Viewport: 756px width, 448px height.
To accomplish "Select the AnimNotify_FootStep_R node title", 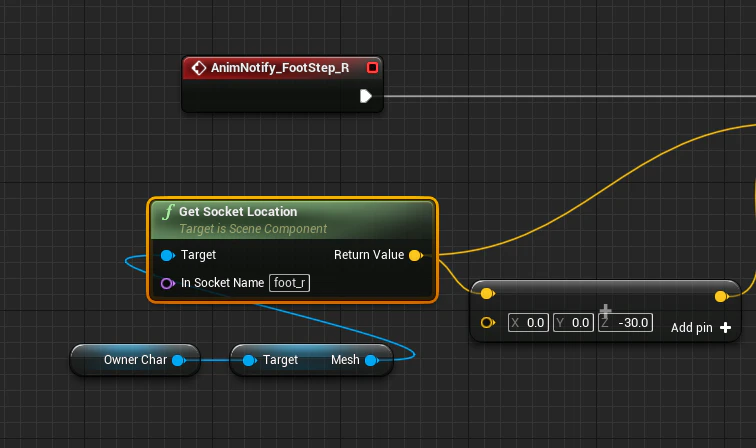I will coord(280,68).
